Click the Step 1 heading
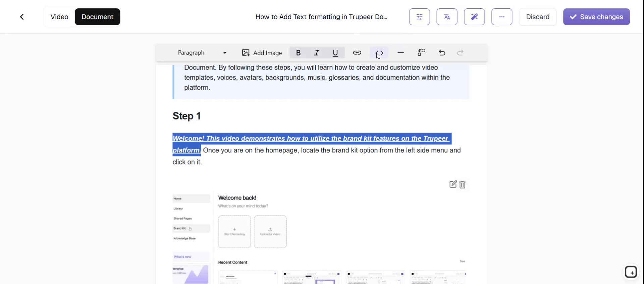This screenshot has height=284, width=644. (x=186, y=116)
